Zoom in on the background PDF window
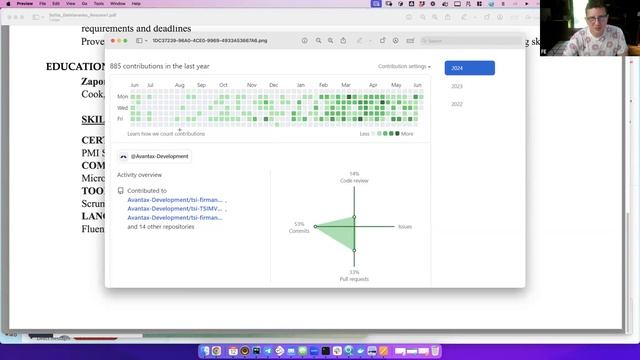640x360 pixels. coord(435,17)
